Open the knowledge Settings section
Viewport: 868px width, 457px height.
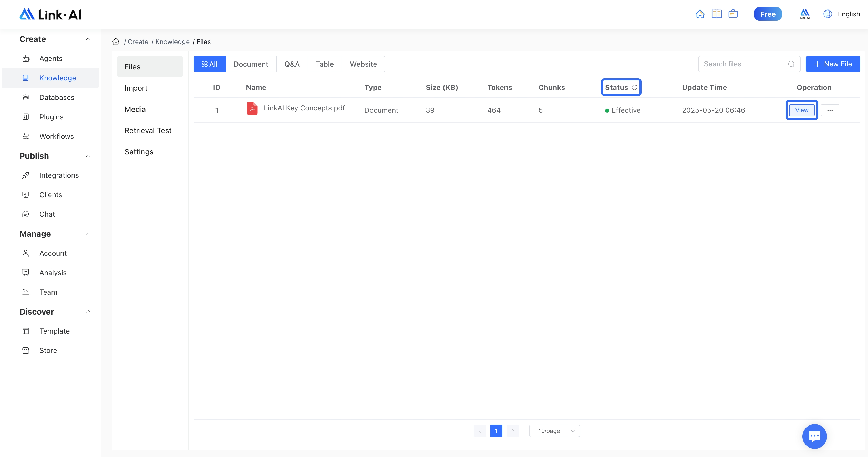tap(150, 152)
